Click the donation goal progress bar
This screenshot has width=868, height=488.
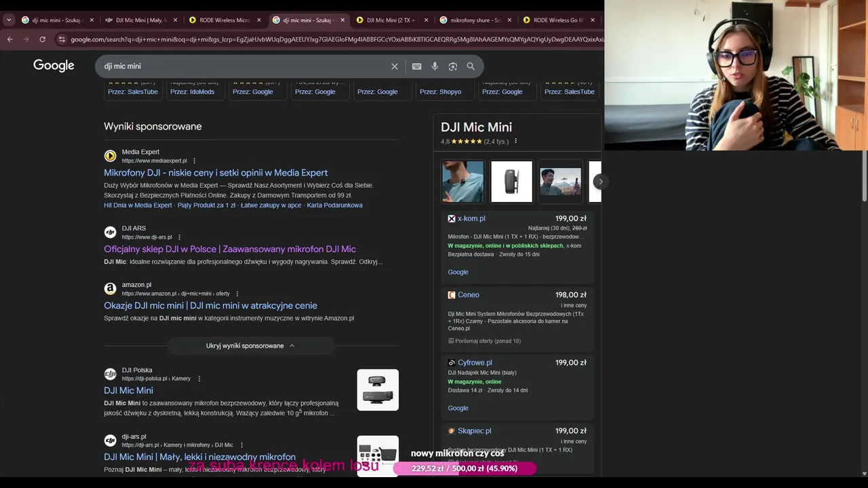[464, 468]
